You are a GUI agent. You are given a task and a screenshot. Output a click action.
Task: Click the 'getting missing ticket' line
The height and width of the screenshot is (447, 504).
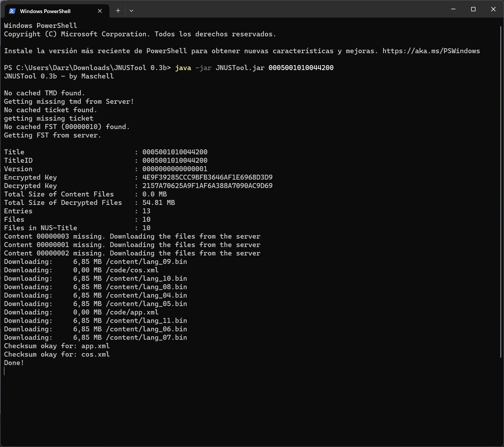point(49,118)
